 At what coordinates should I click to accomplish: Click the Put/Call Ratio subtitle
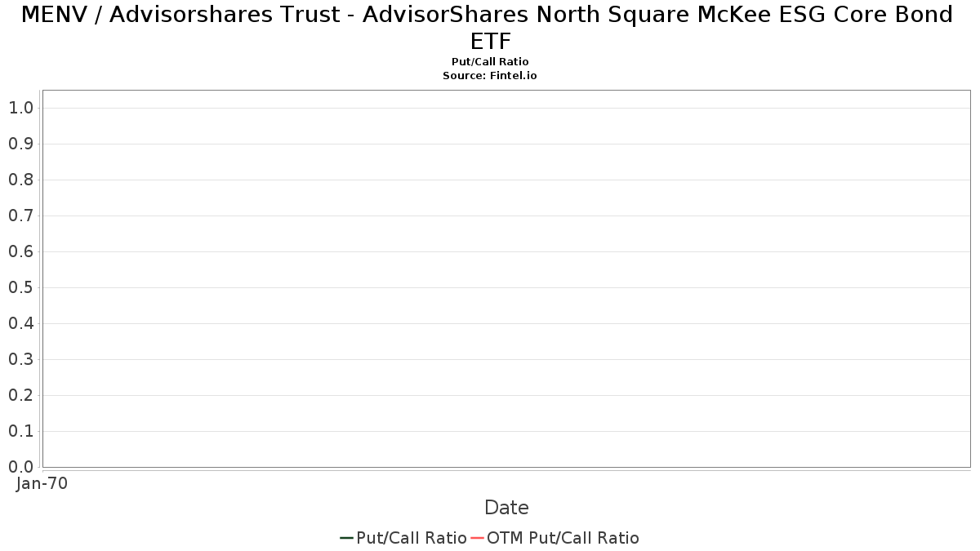tap(490, 62)
